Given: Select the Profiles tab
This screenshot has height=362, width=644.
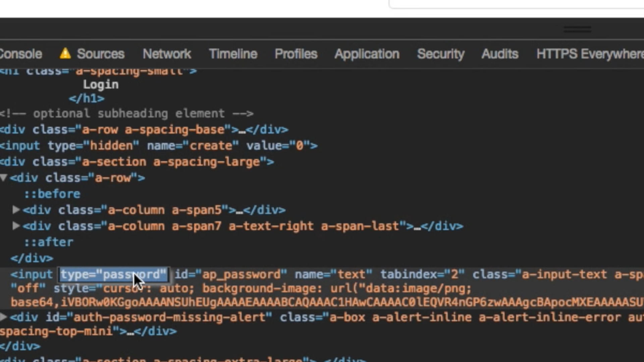Looking at the screenshot, I should pyautogui.click(x=296, y=54).
